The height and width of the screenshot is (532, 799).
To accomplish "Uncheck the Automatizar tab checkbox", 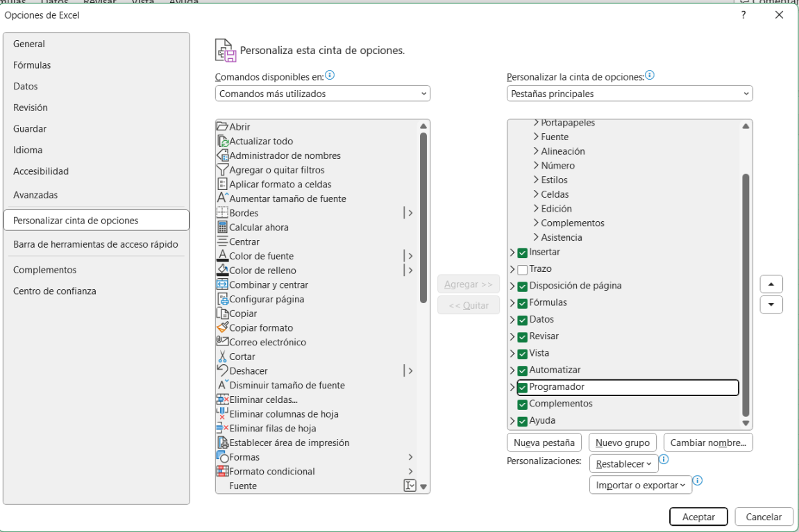I will (522, 370).
